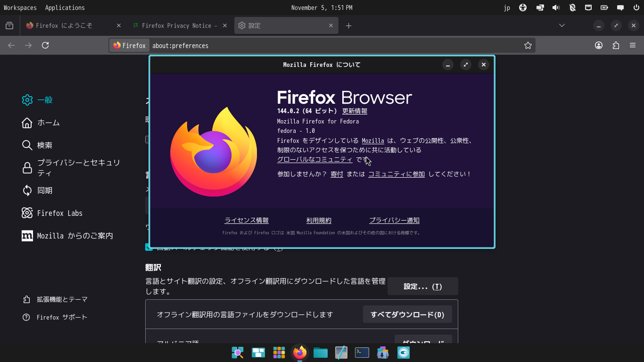Open the 利用規約 link
Viewport: 644px width, 362px height.
click(x=319, y=220)
